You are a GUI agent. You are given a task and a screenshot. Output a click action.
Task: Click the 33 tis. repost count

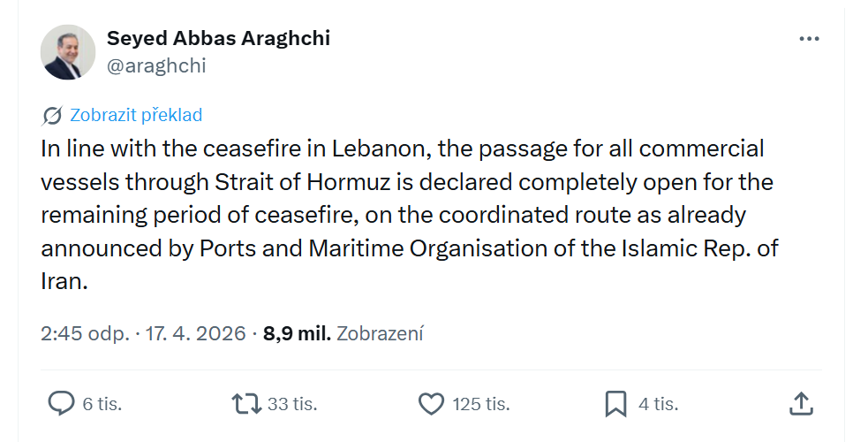click(292, 404)
